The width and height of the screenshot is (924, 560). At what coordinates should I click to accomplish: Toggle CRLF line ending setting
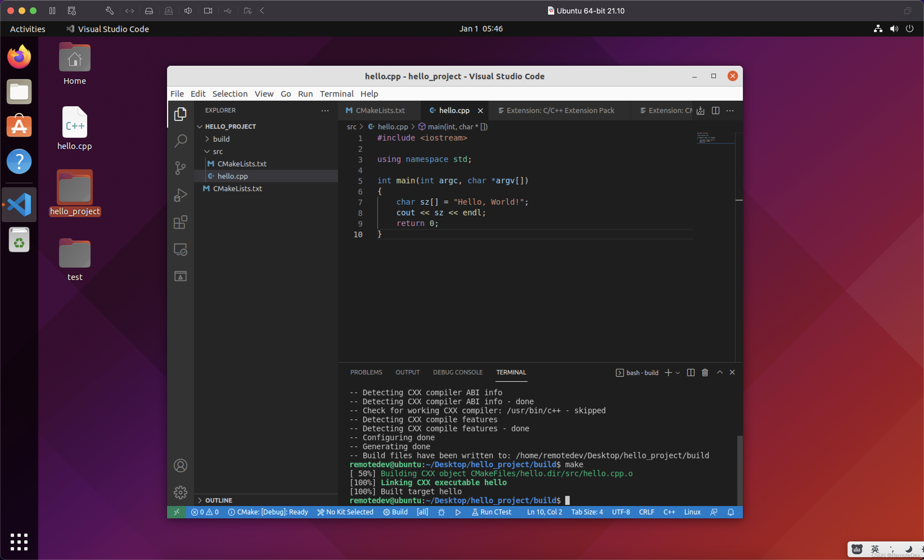646,512
